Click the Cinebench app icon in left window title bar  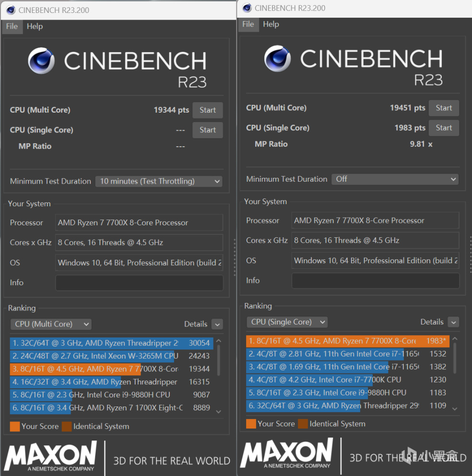click(11, 10)
